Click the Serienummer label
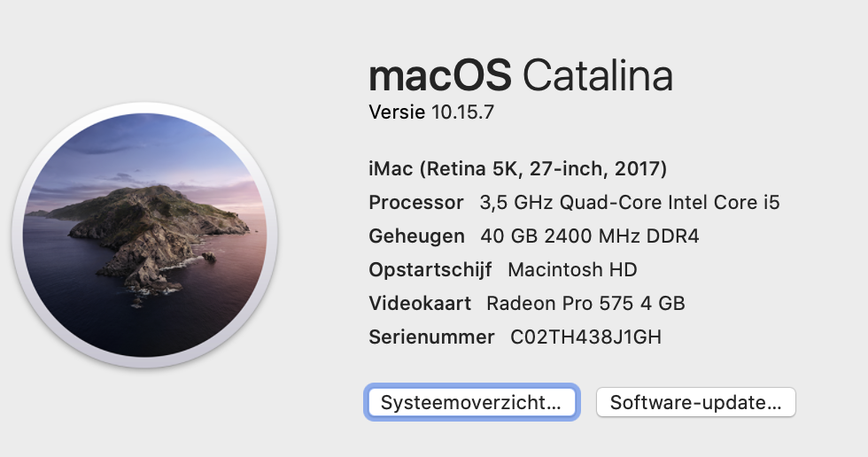Screen dimensions: 868x457 tap(432, 337)
